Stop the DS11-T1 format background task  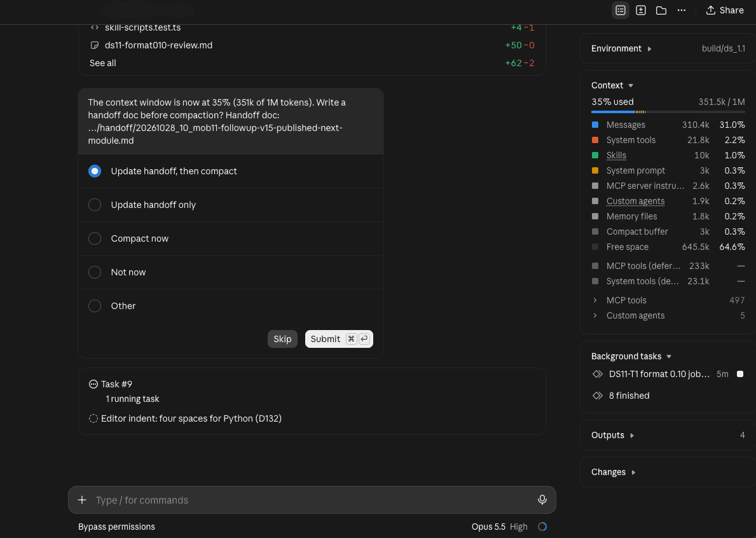[740, 374]
